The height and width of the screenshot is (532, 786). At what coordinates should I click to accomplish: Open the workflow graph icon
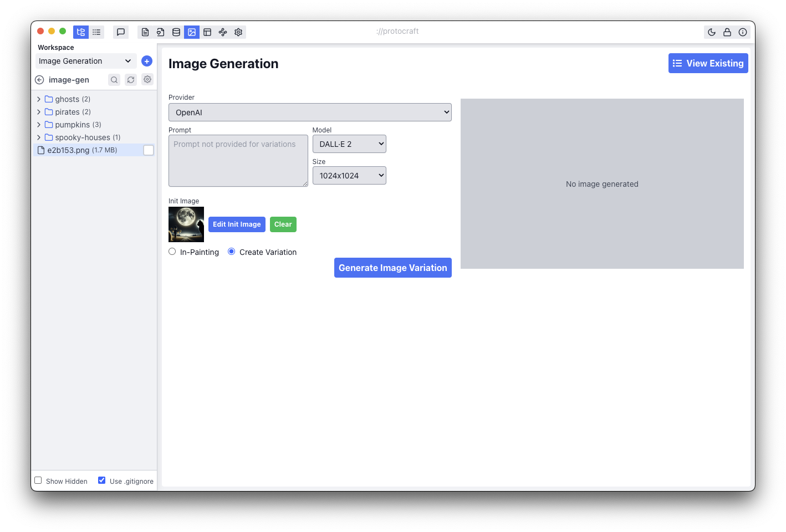(x=223, y=32)
